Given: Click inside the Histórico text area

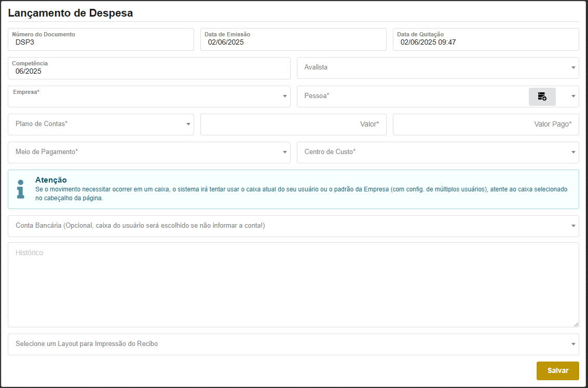Looking at the screenshot, I should (x=293, y=285).
